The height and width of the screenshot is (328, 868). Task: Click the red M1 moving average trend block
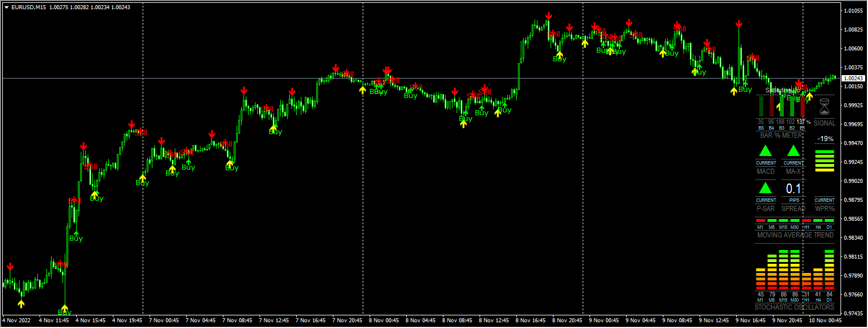(761, 221)
